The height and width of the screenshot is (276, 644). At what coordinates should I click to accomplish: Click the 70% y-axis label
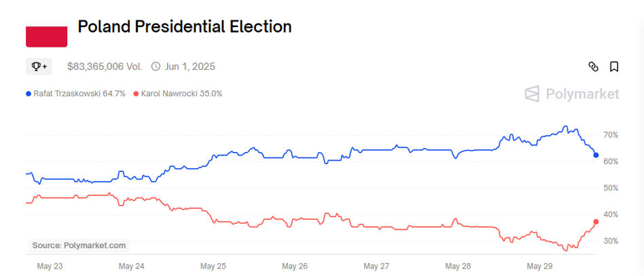tap(611, 135)
